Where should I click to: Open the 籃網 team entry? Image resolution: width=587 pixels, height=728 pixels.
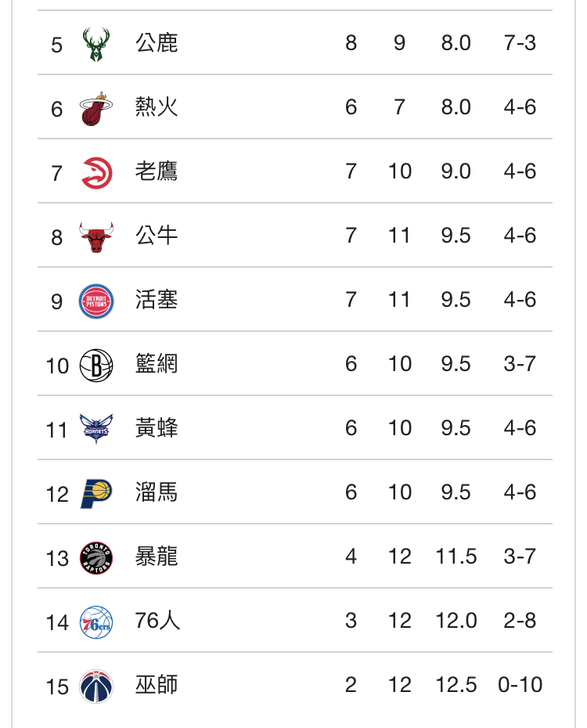[157, 363]
